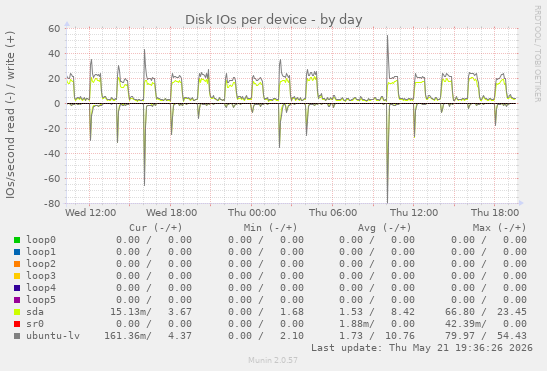Viewport: 547px width, 371px height.
Task: Click the 'Wed 18:00' x-axis label
Action: pyautogui.click(x=172, y=213)
